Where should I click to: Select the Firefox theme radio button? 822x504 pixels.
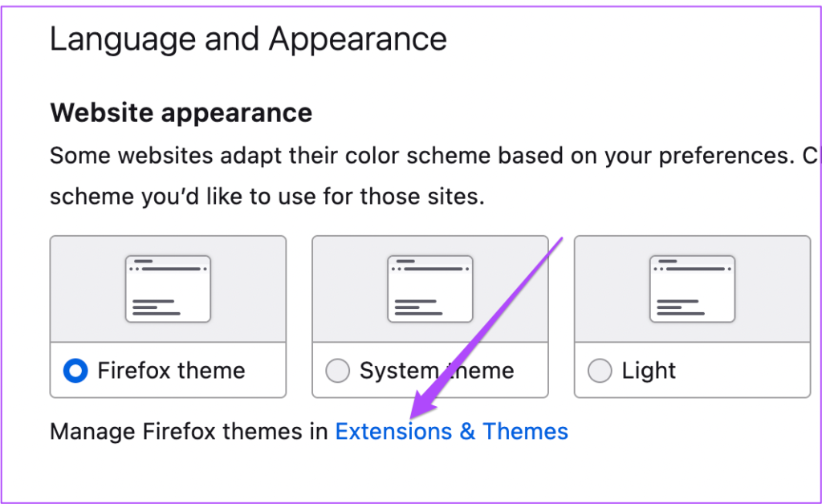(x=76, y=371)
